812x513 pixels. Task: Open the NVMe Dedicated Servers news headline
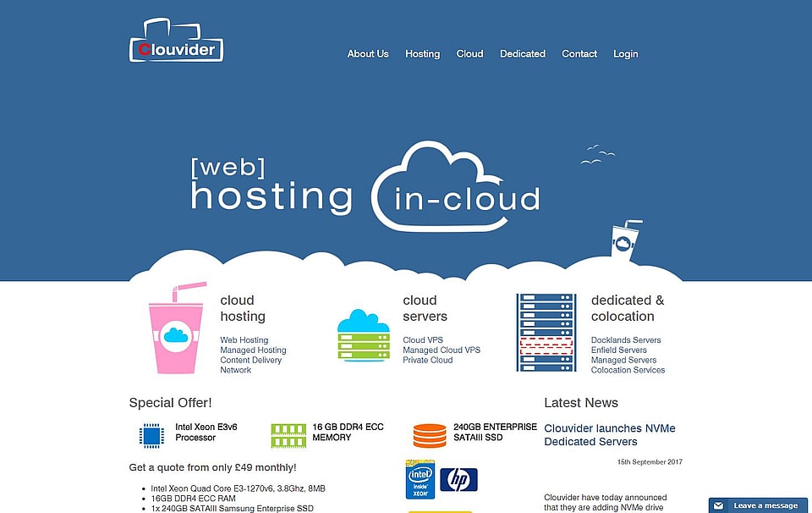(610, 435)
